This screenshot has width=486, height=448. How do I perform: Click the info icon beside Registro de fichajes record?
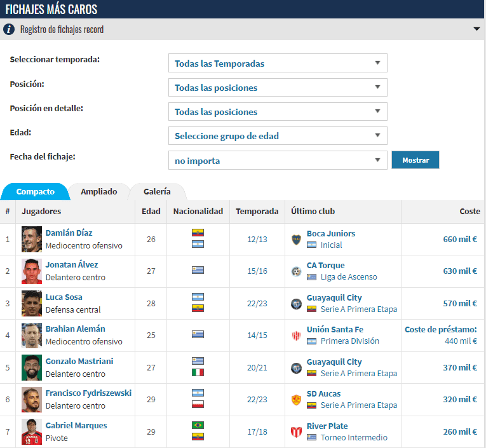pos(9,29)
